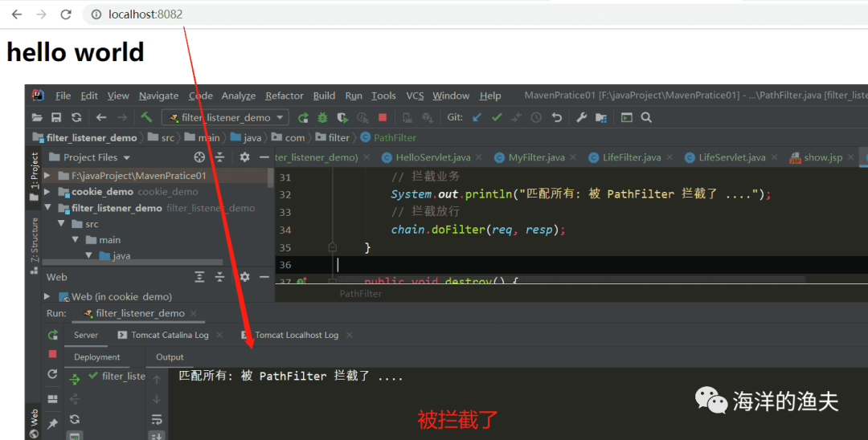The height and width of the screenshot is (440, 868).
Task: Expand F:\javaProject\MavenPratice01 tree node
Action: click(47, 176)
